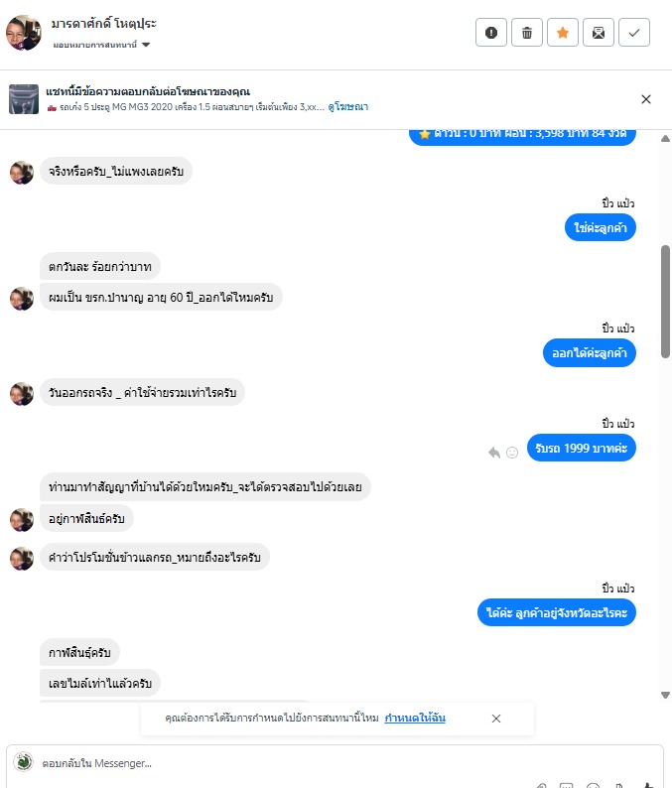Click the chat scrollbar thumb
Image resolution: width=672 pixels, height=788 pixels.
click(665, 302)
